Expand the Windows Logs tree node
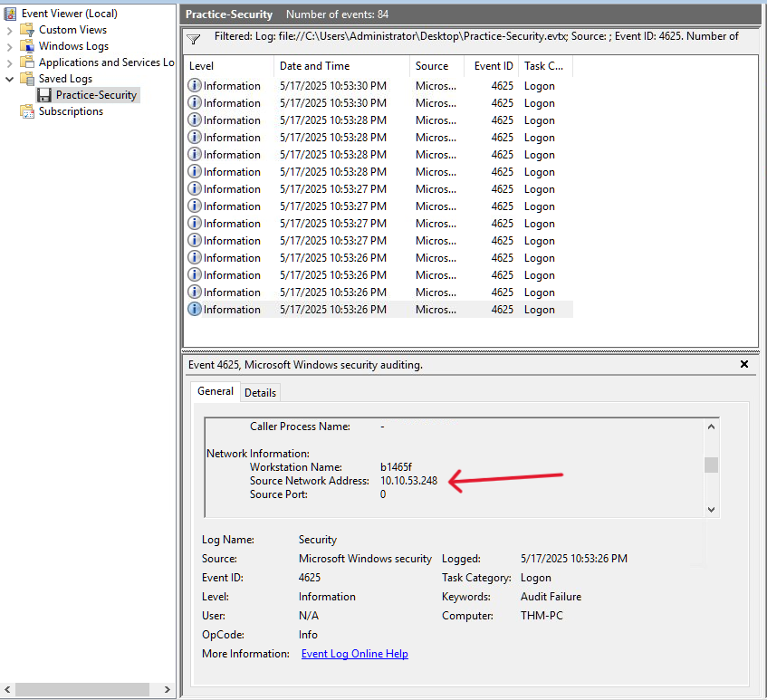This screenshot has height=700, width=767. point(10,46)
